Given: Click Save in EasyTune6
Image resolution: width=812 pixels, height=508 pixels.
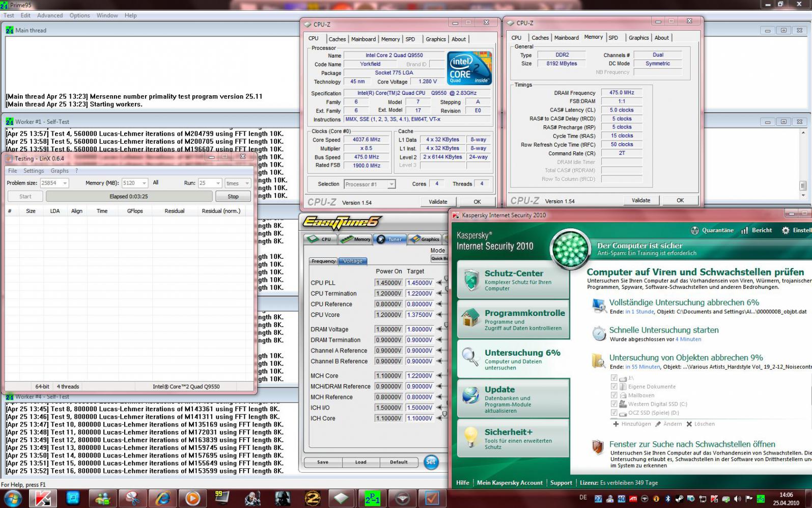Looking at the screenshot, I should (x=323, y=462).
